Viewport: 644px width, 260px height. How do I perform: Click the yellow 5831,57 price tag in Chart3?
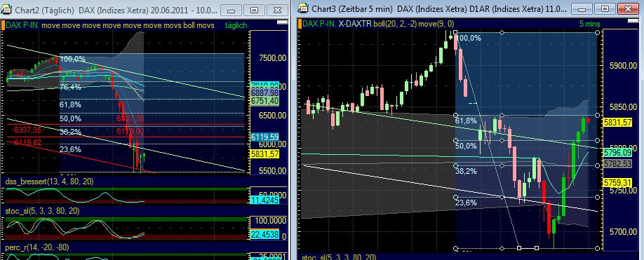[617, 122]
